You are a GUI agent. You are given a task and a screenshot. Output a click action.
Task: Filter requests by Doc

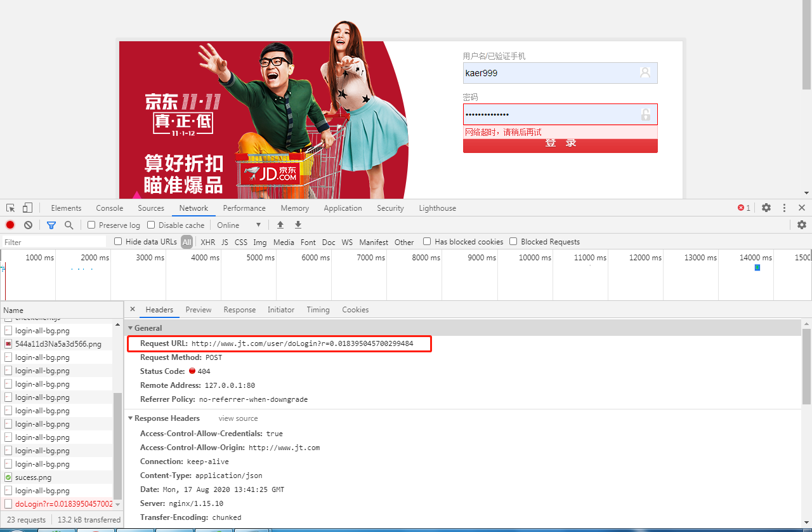click(x=329, y=242)
